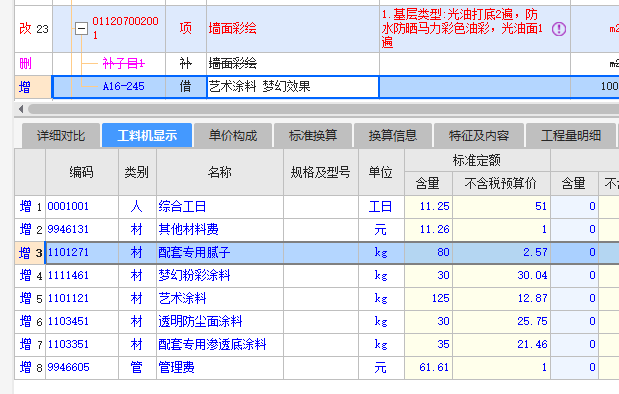Screen dimensions: 619x394
Task: Switch to the 换算信息 tab
Action: (393, 135)
